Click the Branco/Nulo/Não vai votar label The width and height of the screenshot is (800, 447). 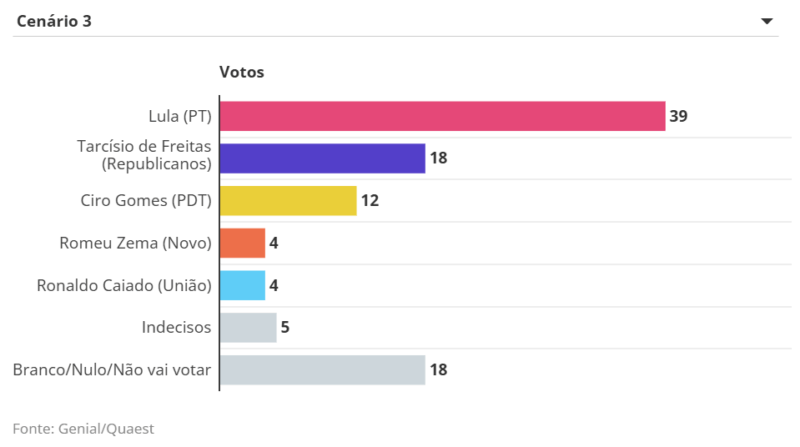[112, 370]
